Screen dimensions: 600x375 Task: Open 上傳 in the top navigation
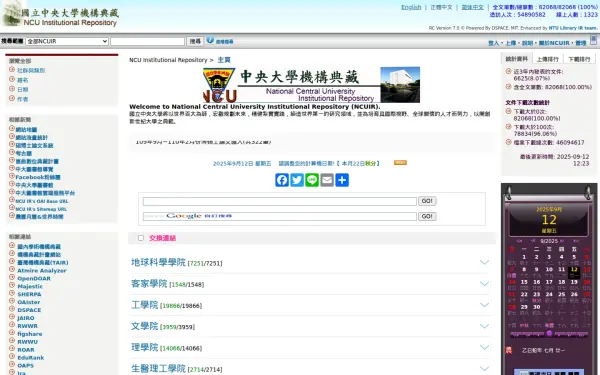click(x=510, y=43)
